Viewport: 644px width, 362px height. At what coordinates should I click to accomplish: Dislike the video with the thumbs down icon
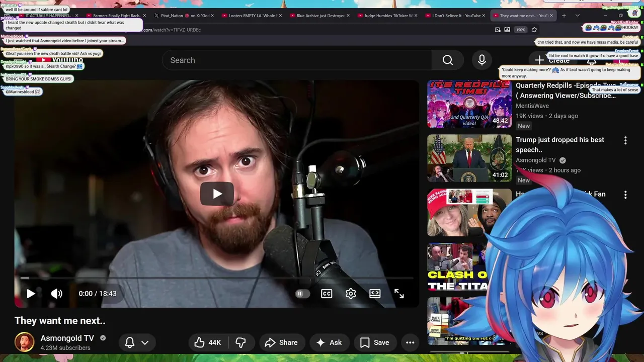[x=241, y=342]
